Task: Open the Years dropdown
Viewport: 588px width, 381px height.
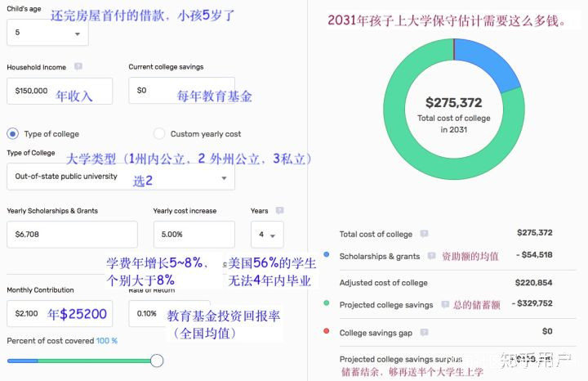Action: (x=267, y=235)
